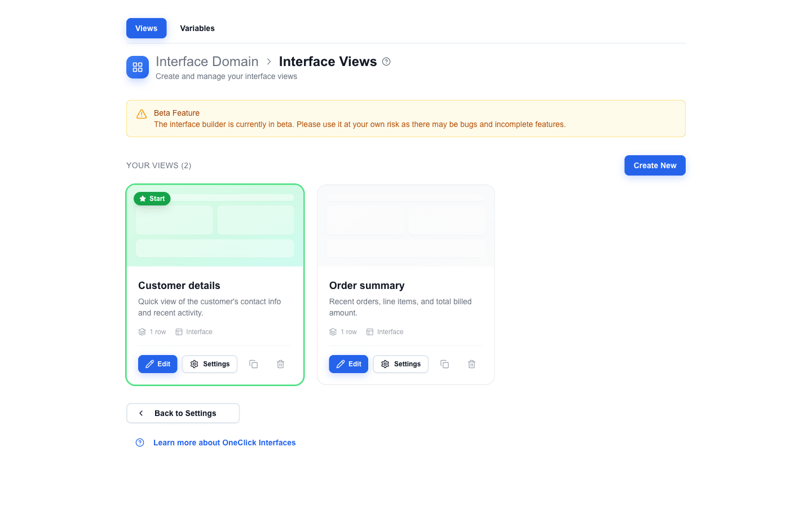Open the Customer details preview thumbnail
812x508 pixels.
click(215, 226)
